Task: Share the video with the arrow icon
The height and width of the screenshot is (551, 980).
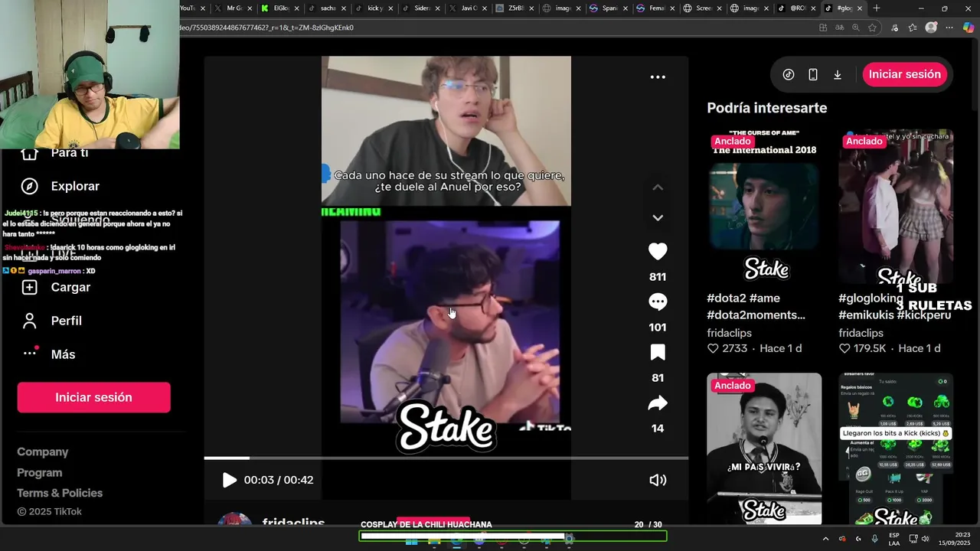Action: coord(658,403)
